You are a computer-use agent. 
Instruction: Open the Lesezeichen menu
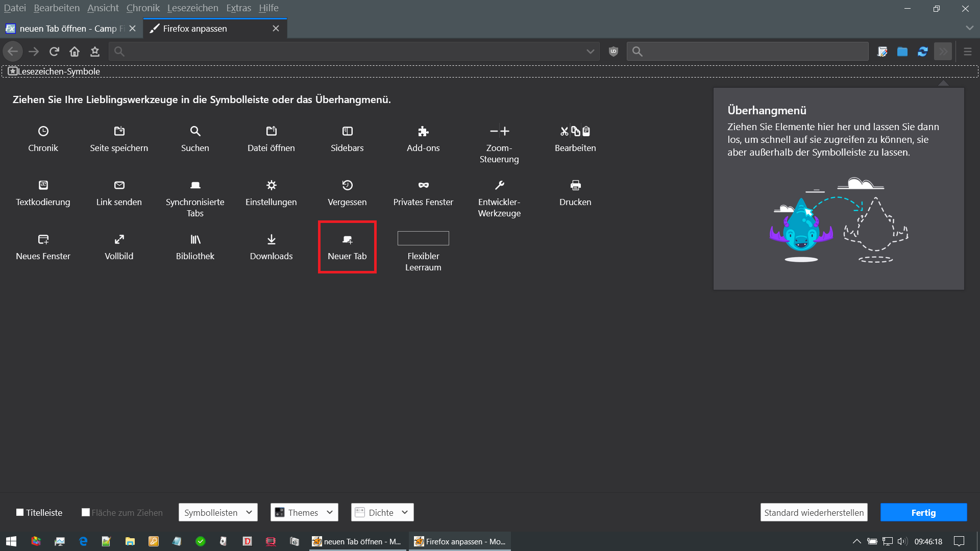(x=192, y=8)
